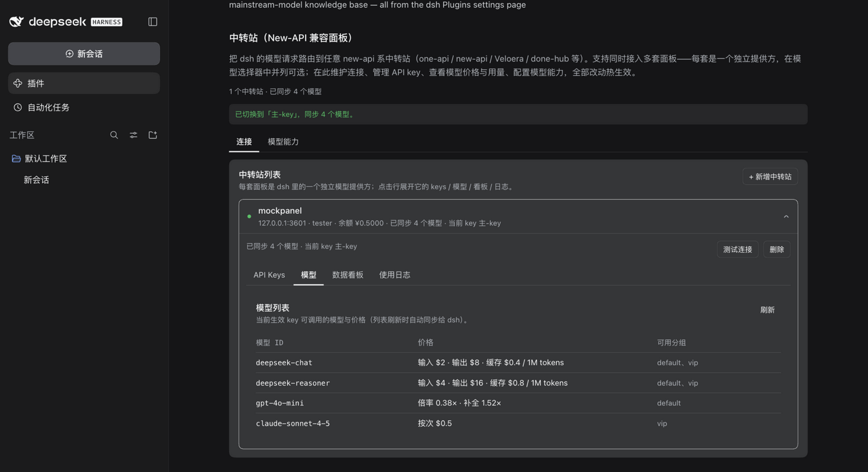Collapse the sidebar with panel toggle icon
Screen dimensions: 868x472
153,22
